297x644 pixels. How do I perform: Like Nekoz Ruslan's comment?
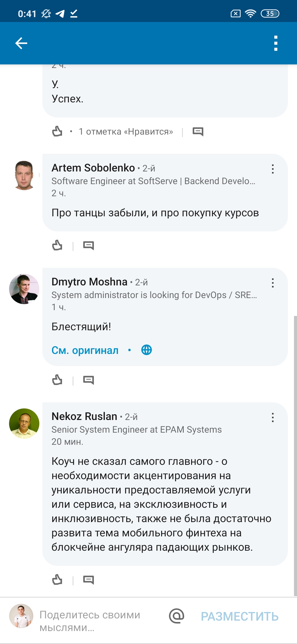coord(57,580)
